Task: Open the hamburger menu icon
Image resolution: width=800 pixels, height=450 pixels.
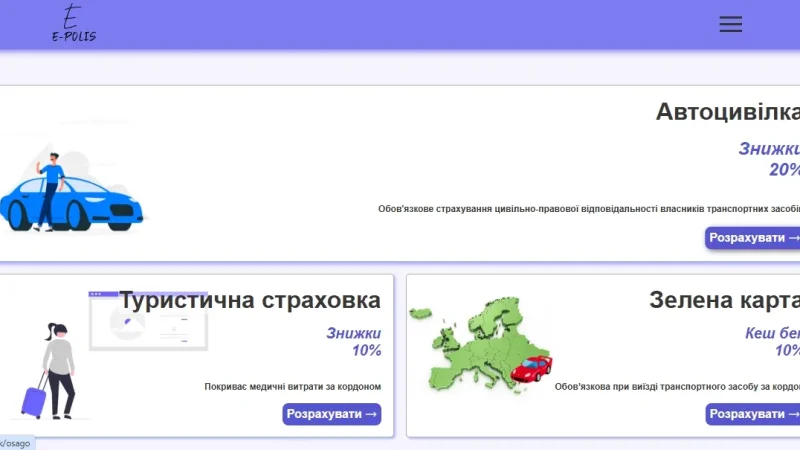Action: (731, 24)
